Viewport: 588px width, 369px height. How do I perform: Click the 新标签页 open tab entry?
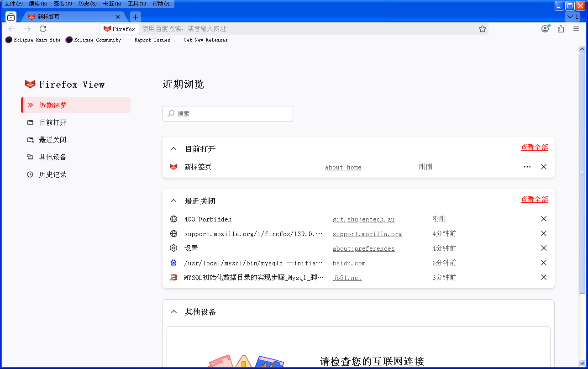[198, 167]
